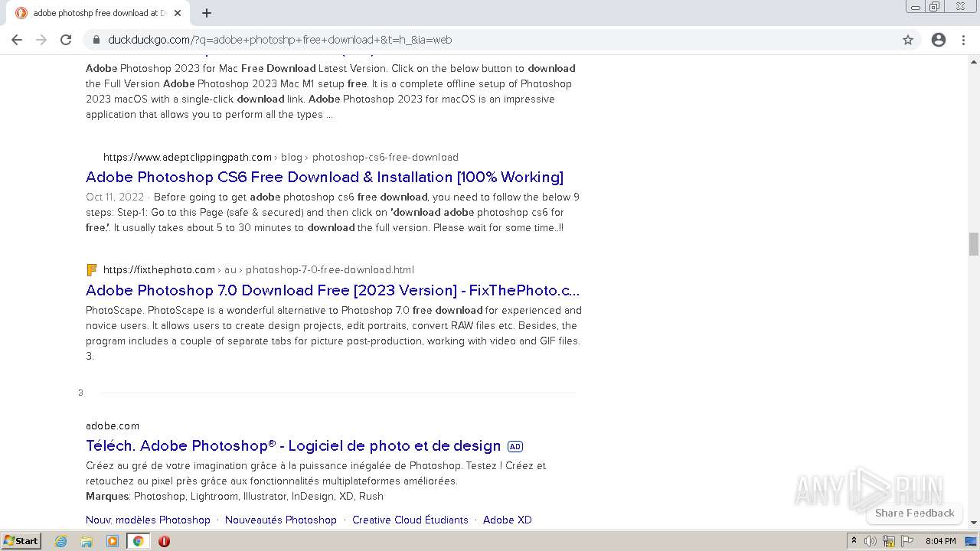Bookmark this page with star icon
Screen dimensions: 980x551
coord(908,40)
